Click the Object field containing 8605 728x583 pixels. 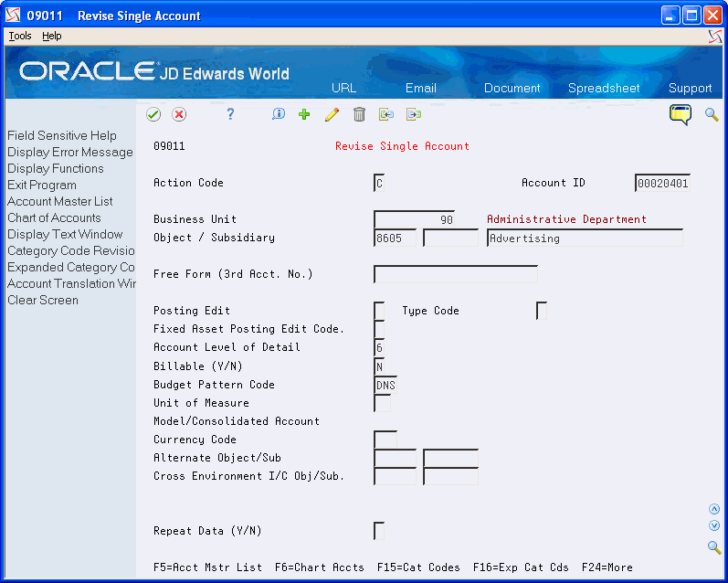coord(396,238)
